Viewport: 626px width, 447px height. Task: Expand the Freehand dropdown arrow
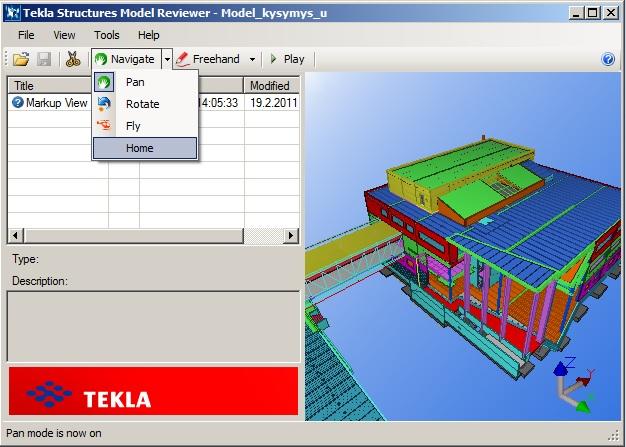click(252, 59)
